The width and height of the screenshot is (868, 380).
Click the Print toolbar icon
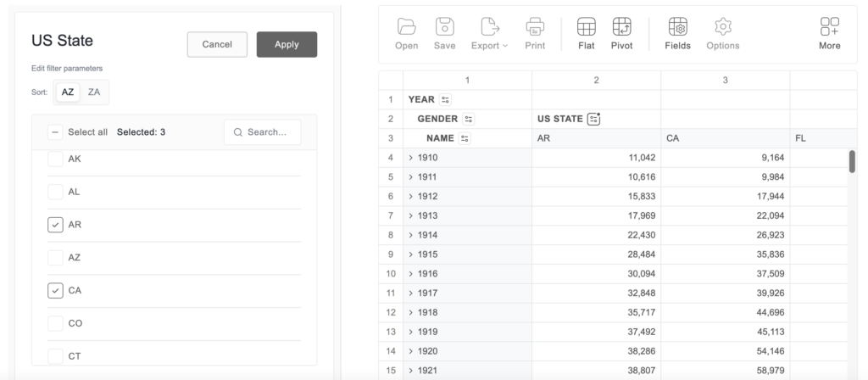pyautogui.click(x=535, y=34)
